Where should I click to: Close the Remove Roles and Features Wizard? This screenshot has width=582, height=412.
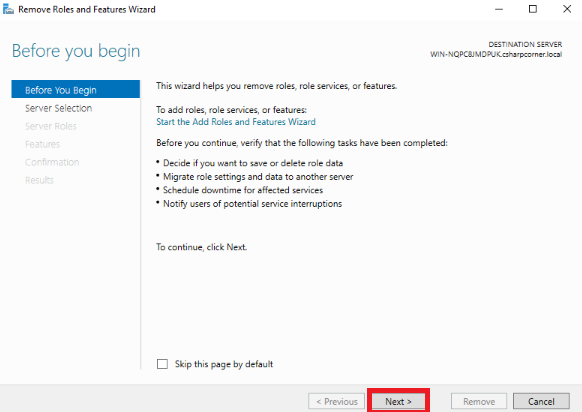[567, 9]
